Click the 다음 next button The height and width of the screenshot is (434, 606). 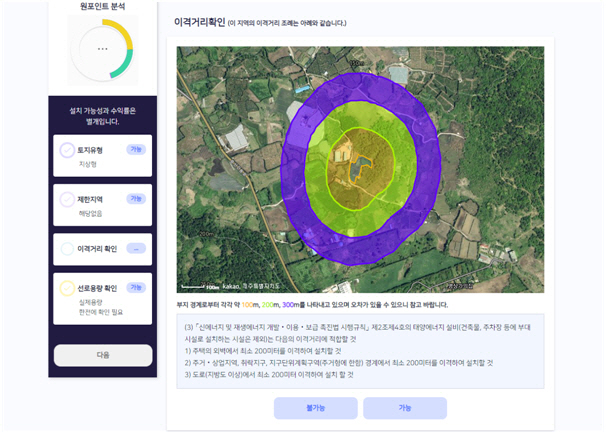tap(103, 355)
